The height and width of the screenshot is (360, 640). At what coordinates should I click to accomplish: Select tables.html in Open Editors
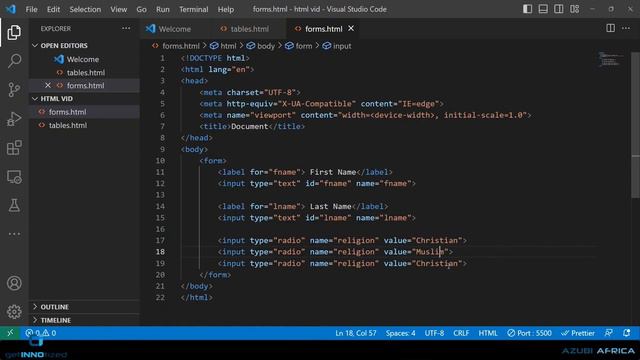86,72
